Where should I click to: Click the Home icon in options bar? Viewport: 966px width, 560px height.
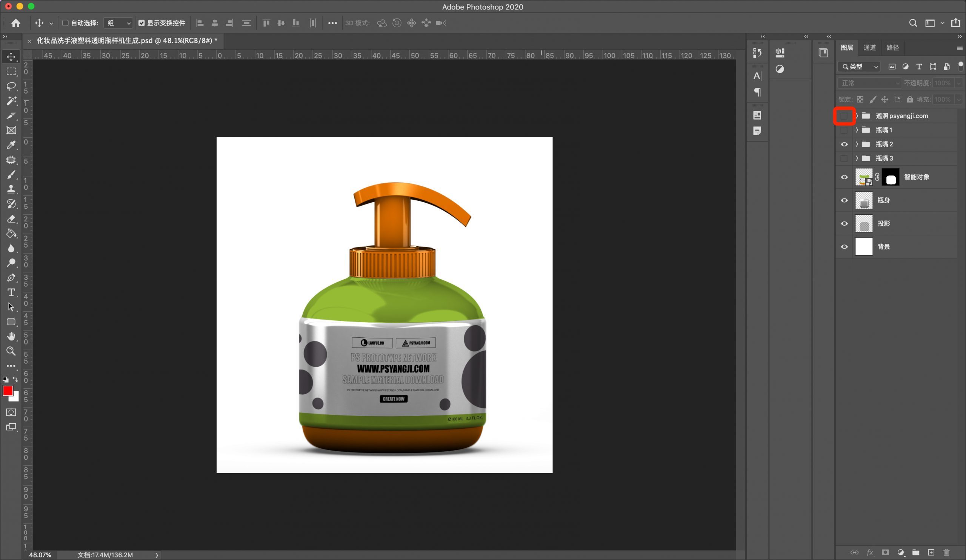click(x=16, y=23)
